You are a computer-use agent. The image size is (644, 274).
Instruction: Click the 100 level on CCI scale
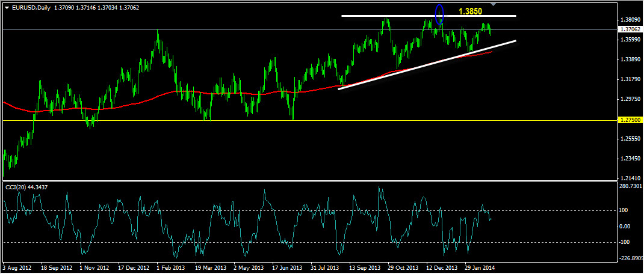coord(624,210)
